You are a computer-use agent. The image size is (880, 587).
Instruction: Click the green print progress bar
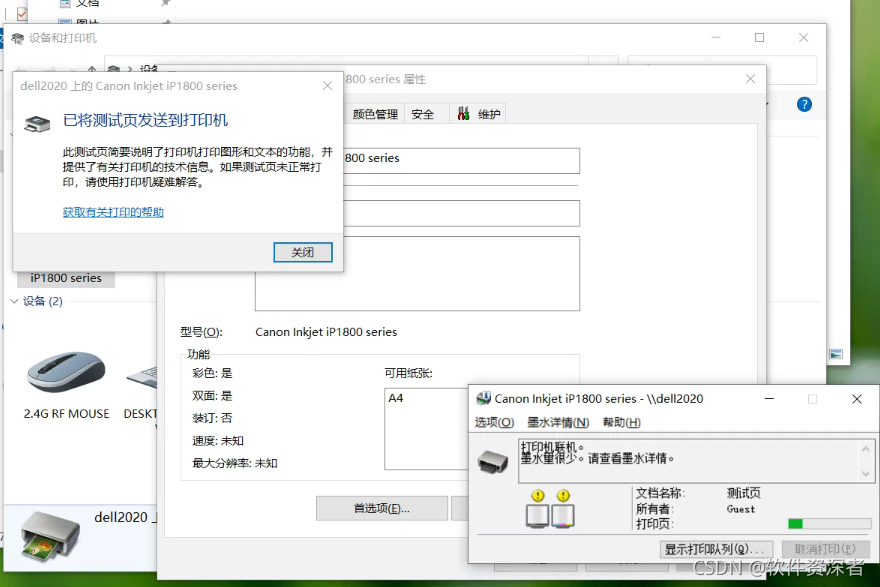[x=829, y=524]
